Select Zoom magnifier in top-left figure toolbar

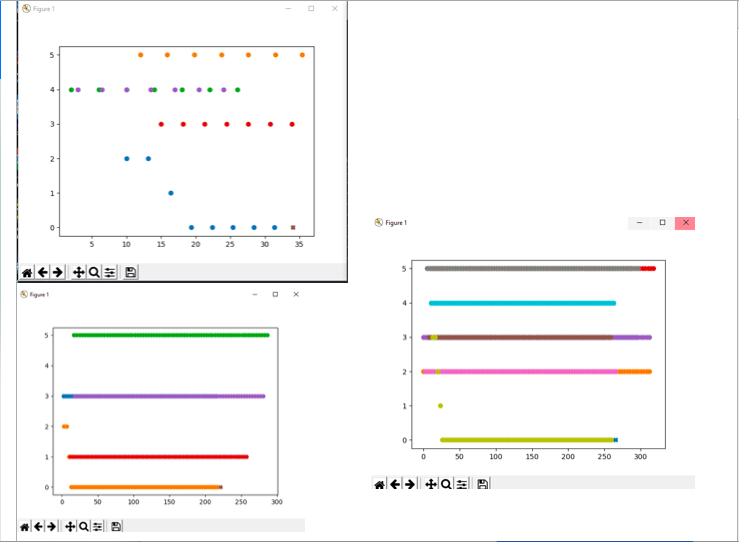click(x=94, y=272)
